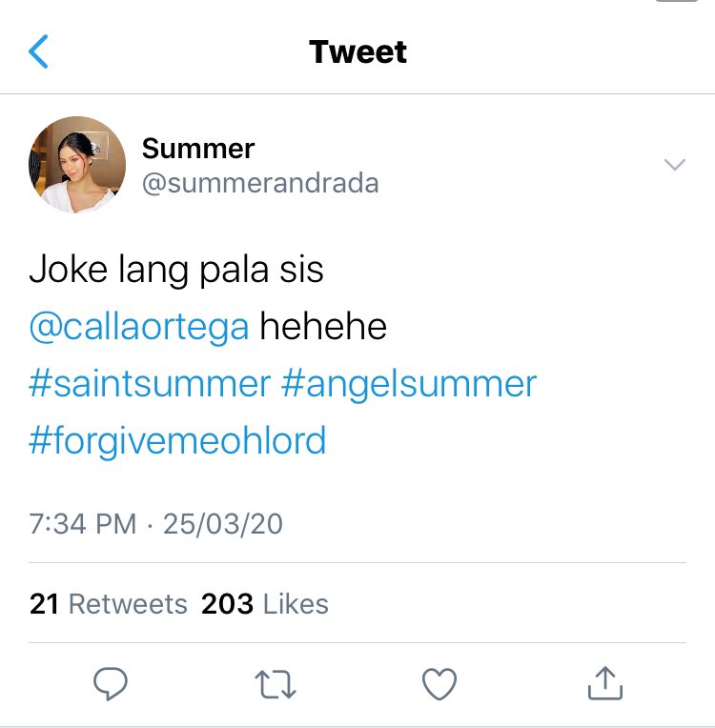
Task: Go back using the blue back arrow
Action: click(x=38, y=51)
